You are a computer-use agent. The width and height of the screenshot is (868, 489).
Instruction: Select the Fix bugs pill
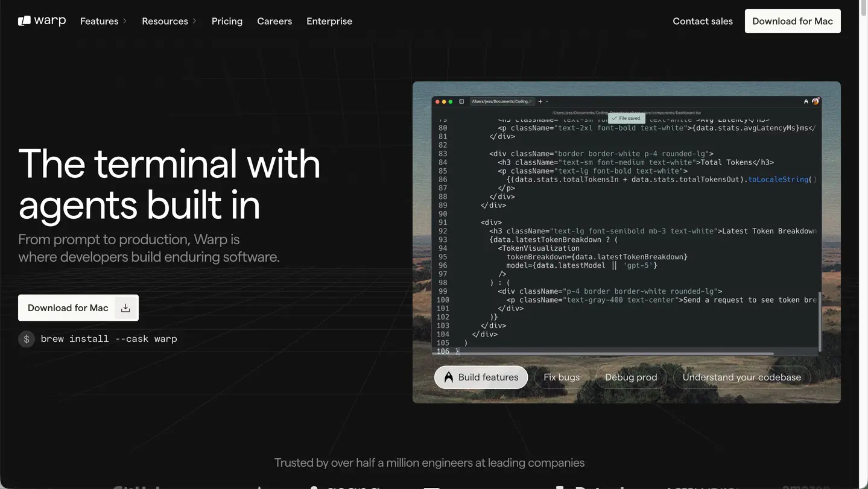coord(561,377)
